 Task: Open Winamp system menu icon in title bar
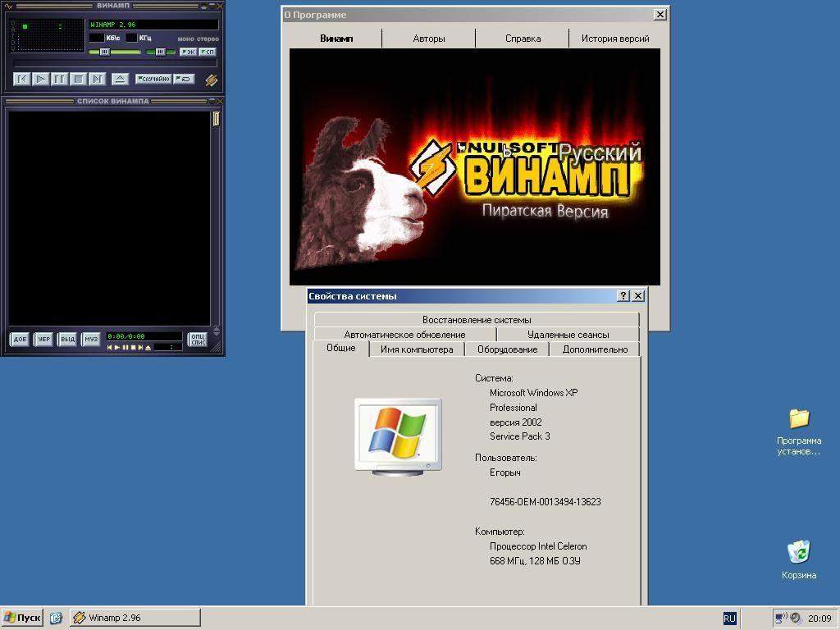coord(8,6)
